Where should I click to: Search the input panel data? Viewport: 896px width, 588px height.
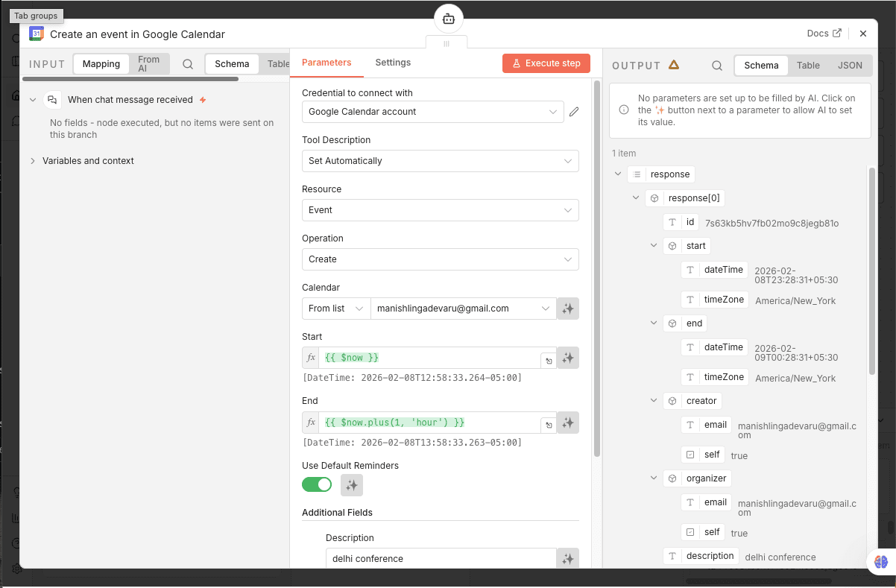pyautogui.click(x=188, y=64)
